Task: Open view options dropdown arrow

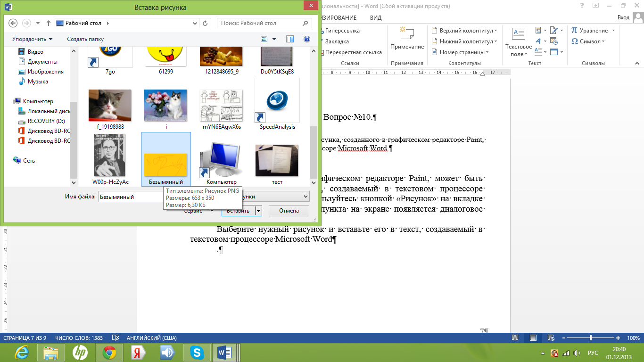Action: tap(274, 39)
